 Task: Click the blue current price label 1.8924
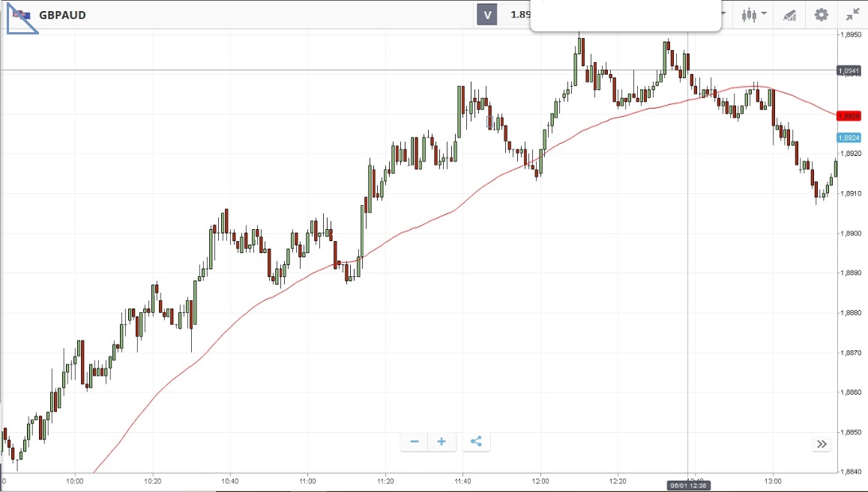(x=849, y=138)
